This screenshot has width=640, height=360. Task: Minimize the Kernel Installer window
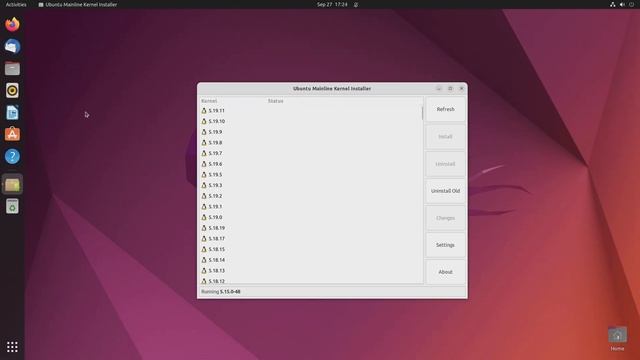[x=439, y=89]
